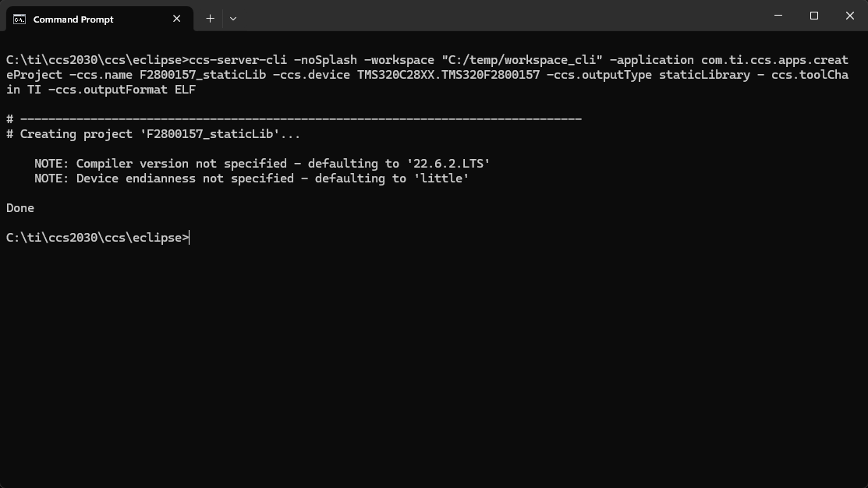This screenshot has height=488, width=868.
Task: Click the Command Prompt terminal icon in tab
Action: tap(19, 19)
